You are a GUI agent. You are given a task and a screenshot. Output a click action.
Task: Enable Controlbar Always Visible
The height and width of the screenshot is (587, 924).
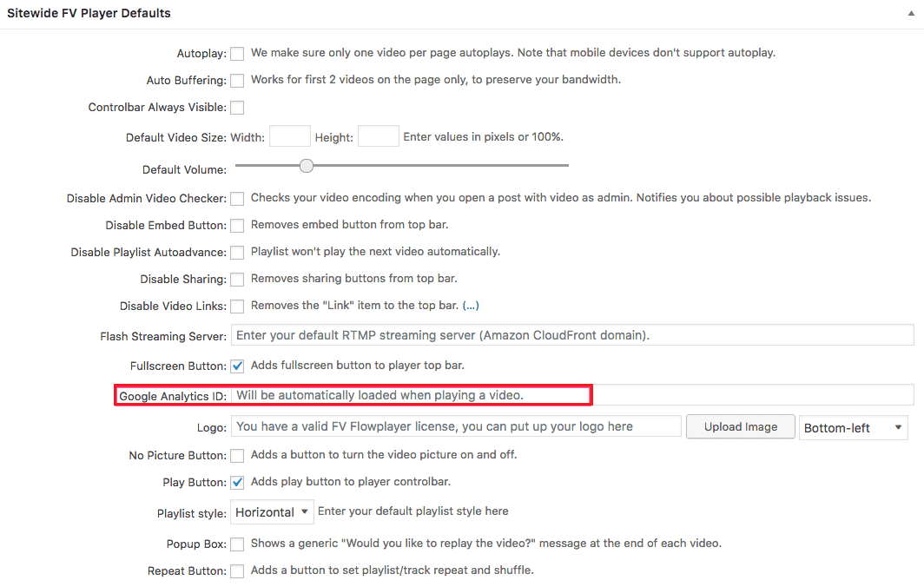[237, 108]
